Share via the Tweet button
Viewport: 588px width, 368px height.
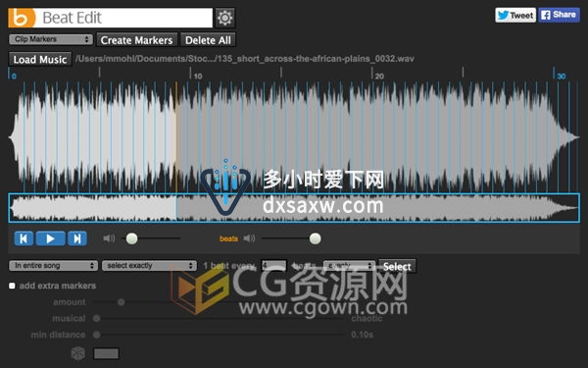pyautogui.click(x=515, y=15)
